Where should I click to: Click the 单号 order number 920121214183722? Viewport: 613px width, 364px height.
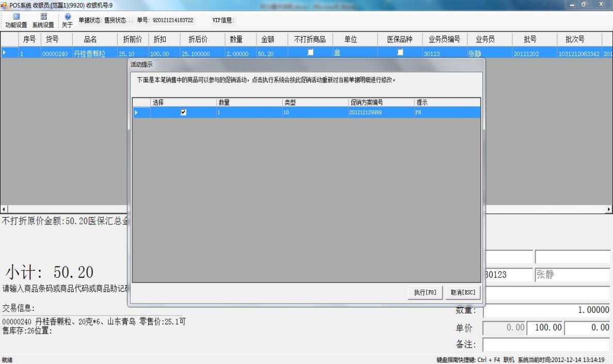pyautogui.click(x=173, y=20)
